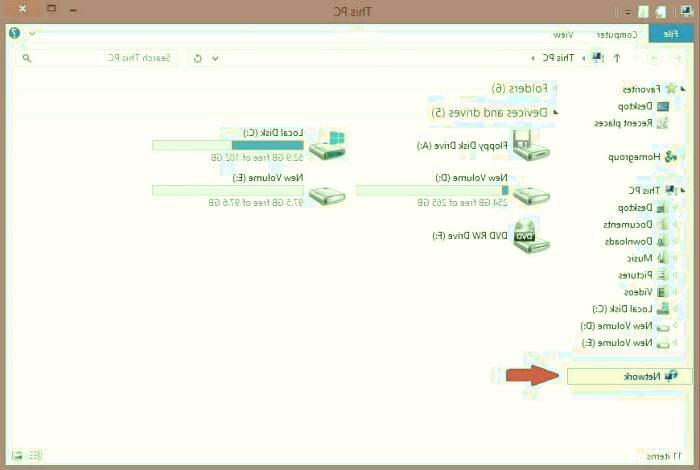700x470 pixels.
Task: Switch to large icons view in status bar
Action: 17,455
